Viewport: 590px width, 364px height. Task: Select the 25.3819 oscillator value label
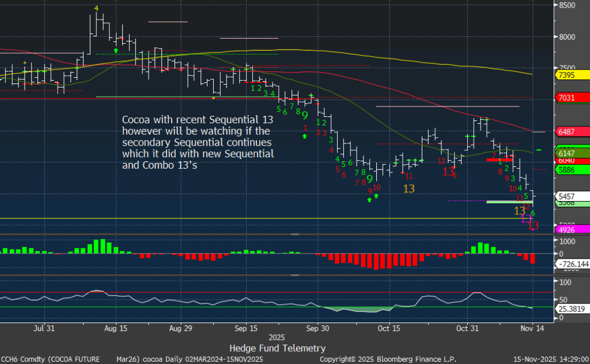click(x=569, y=308)
